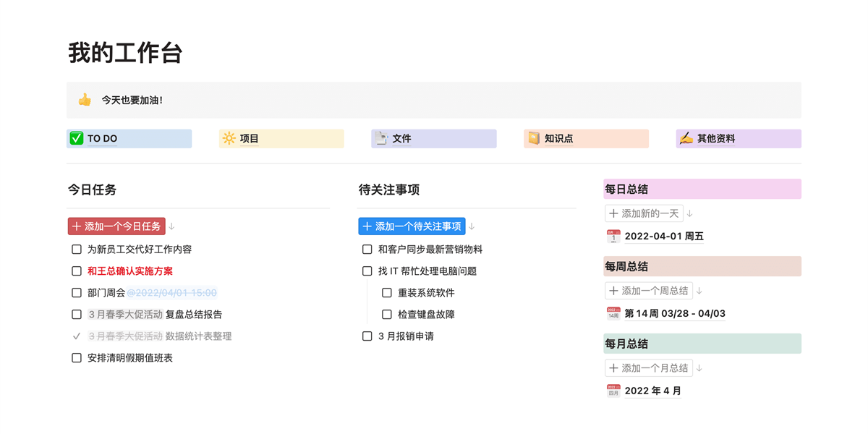Open dropdown arrow next to 添加一个今日任务
The width and height of the screenshot is (868, 434).
[x=172, y=226]
